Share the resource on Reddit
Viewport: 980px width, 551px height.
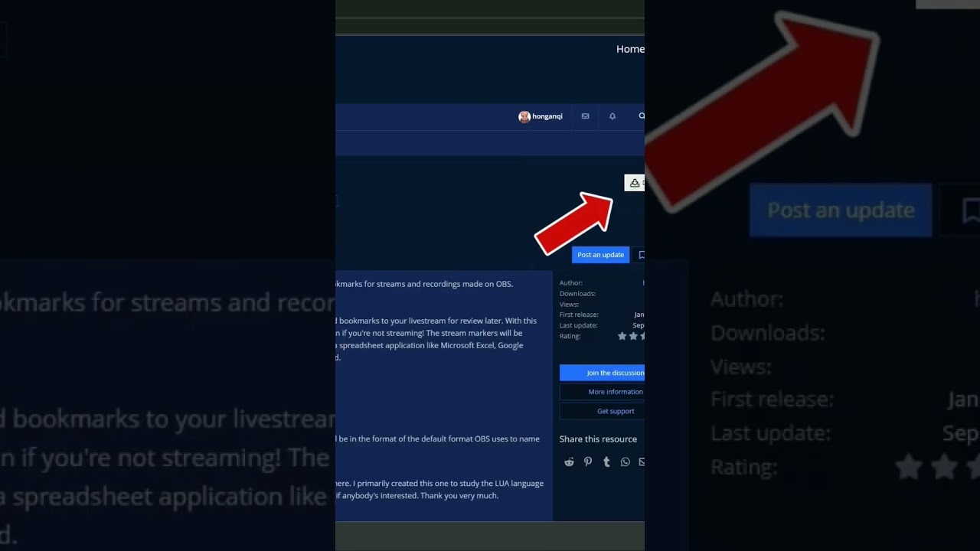click(x=569, y=462)
